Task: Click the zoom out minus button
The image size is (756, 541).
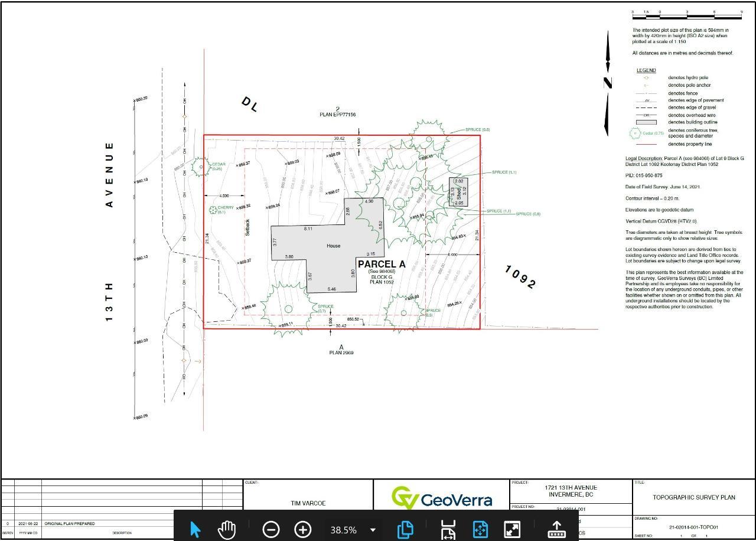Action: click(271, 529)
